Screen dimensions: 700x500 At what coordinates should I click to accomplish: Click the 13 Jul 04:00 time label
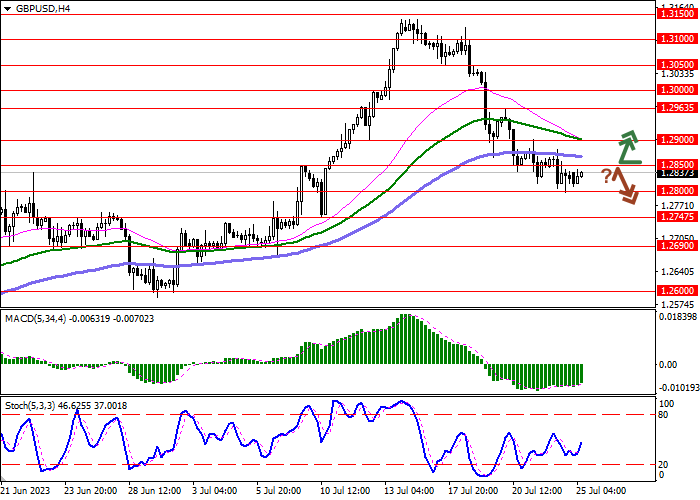coord(411,491)
